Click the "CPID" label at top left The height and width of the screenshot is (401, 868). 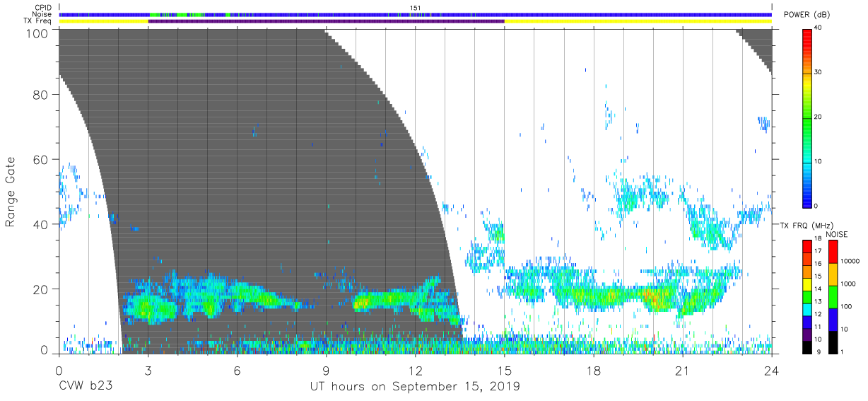click(x=42, y=8)
